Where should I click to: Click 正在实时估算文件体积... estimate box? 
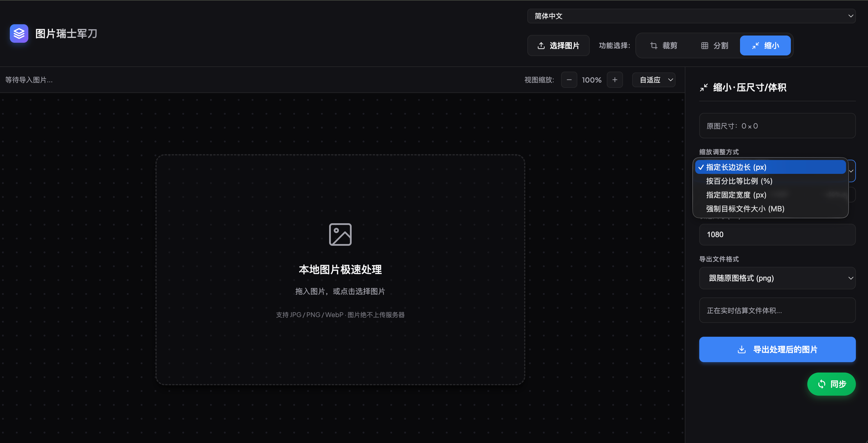click(x=777, y=310)
